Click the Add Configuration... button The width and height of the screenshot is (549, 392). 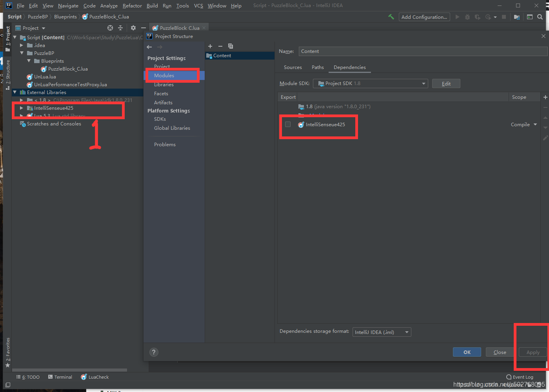tap(424, 17)
